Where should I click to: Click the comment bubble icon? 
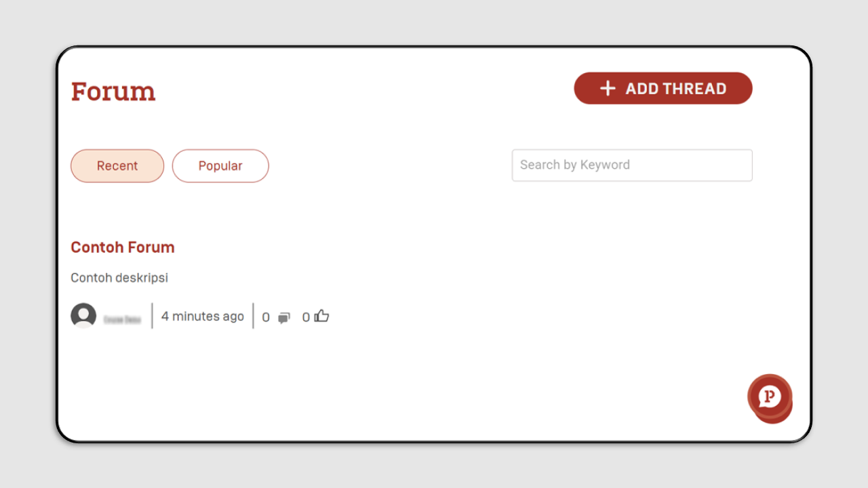284,318
